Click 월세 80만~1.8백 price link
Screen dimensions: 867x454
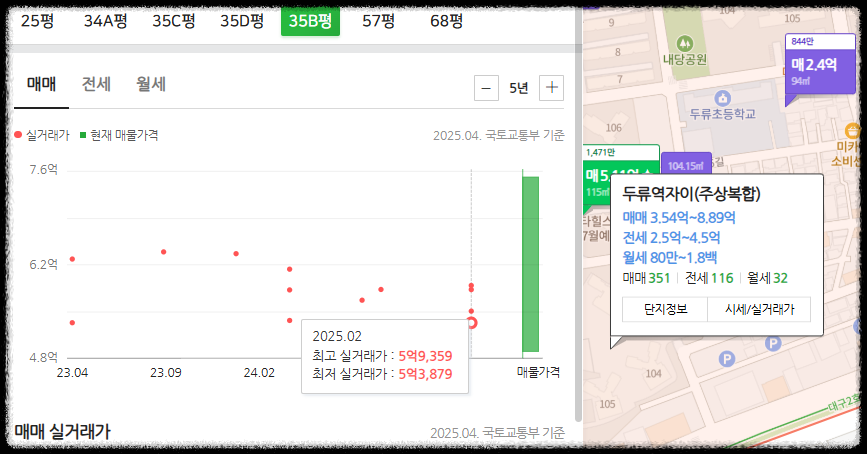[670, 258]
